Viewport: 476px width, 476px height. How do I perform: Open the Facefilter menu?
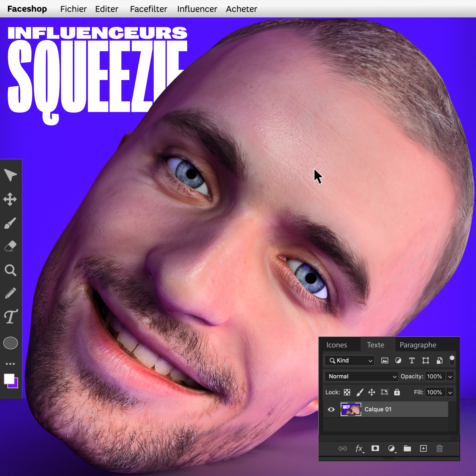point(149,9)
